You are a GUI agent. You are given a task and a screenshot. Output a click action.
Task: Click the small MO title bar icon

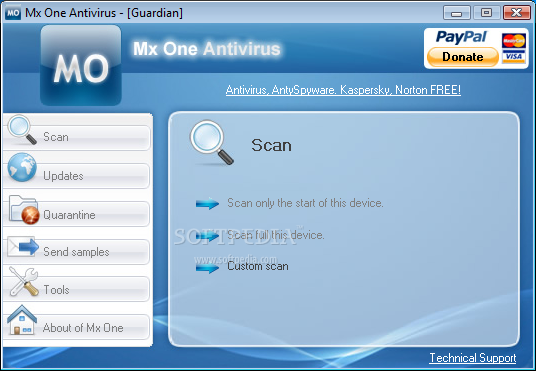tap(13, 13)
